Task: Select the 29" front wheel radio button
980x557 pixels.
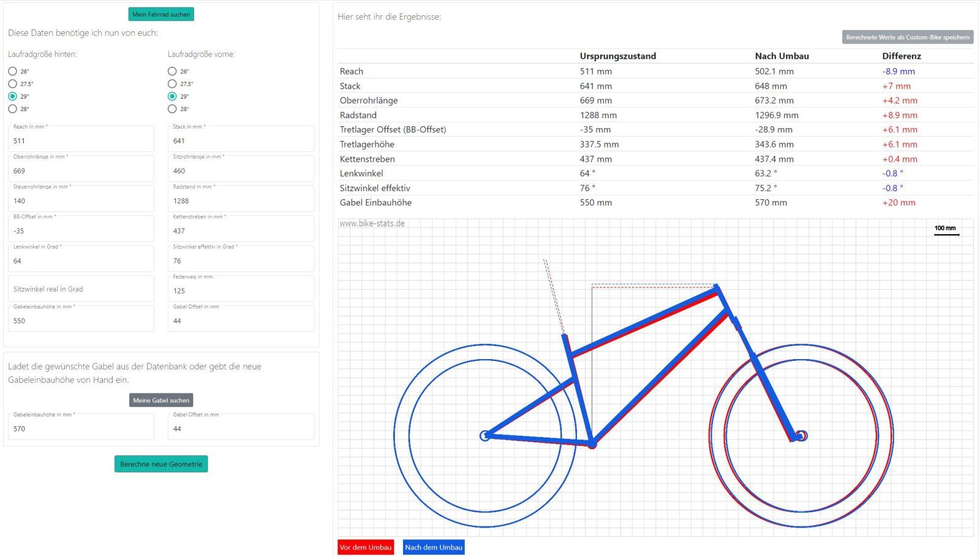Action: [172, 96]
